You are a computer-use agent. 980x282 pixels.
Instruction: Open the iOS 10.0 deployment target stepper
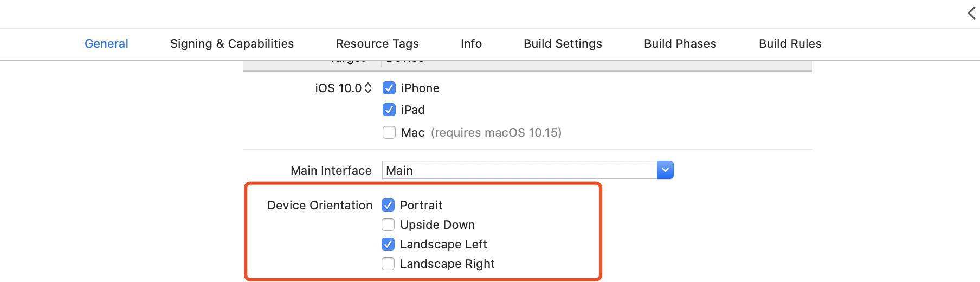(x=368, y=88)
